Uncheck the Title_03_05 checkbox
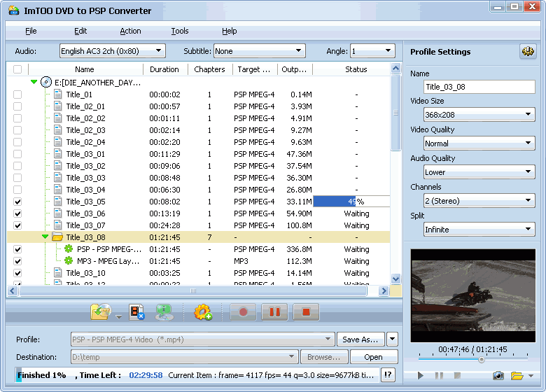The width and height of the screenshot is (546, 392). click(17, 202)
